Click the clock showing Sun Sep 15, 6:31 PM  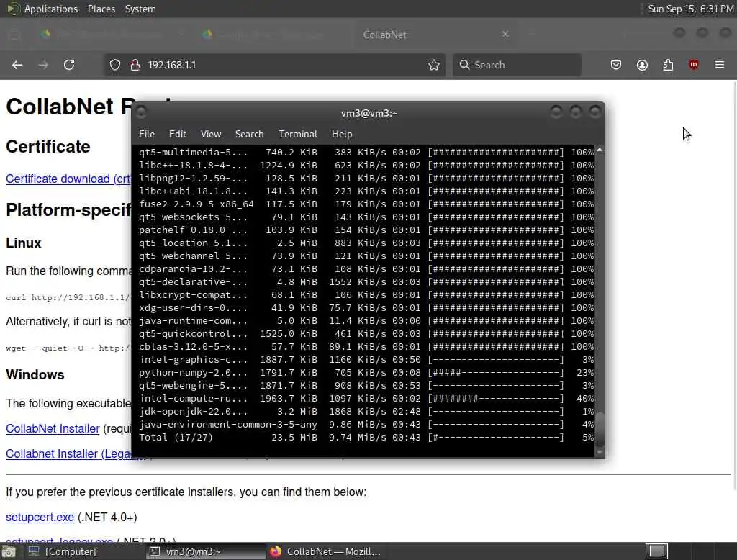point(690,9)
